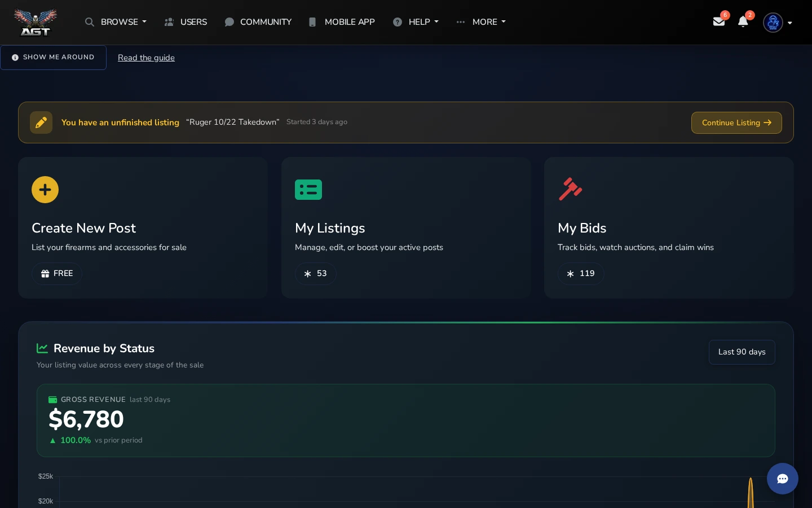Open the Read the guide link
Viewport: 812px width, 508px height.
point(146,58)
